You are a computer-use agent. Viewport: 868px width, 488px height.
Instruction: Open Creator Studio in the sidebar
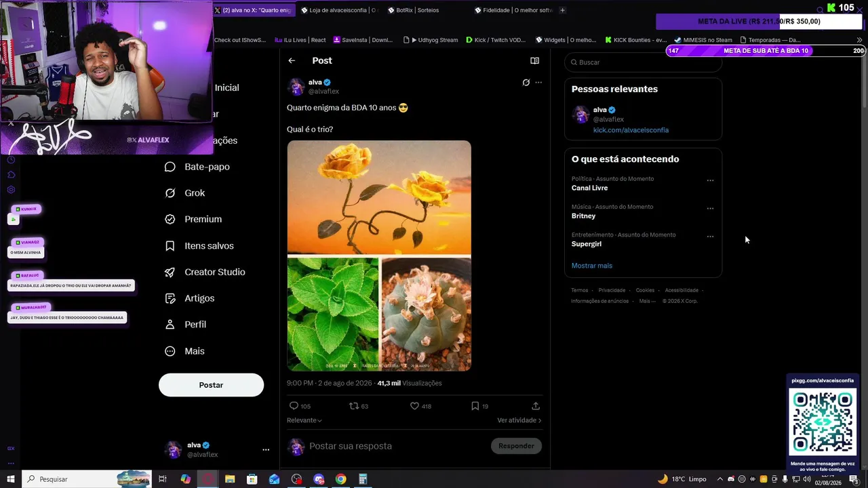point(205,272)
